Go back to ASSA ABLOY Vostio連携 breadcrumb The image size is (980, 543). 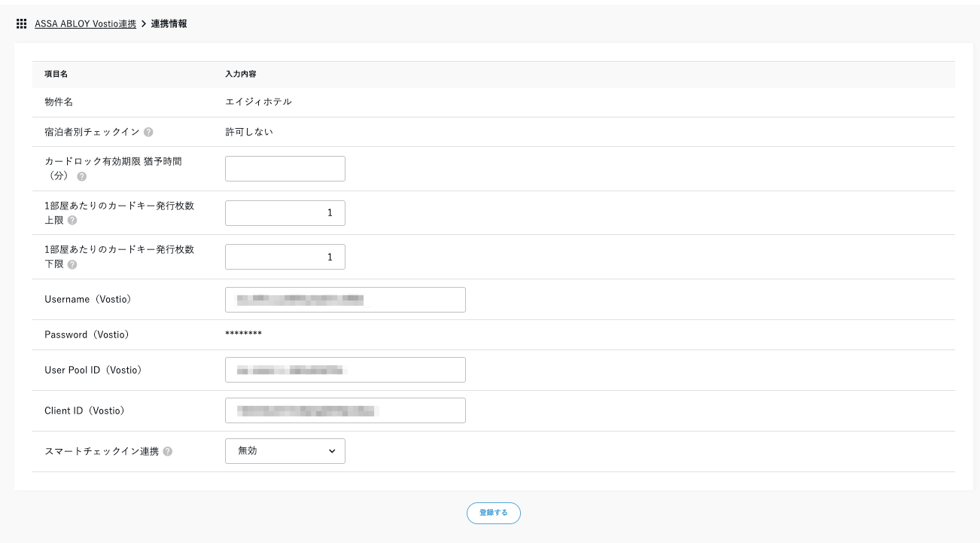pyautogui.click(x=85, y=24)
